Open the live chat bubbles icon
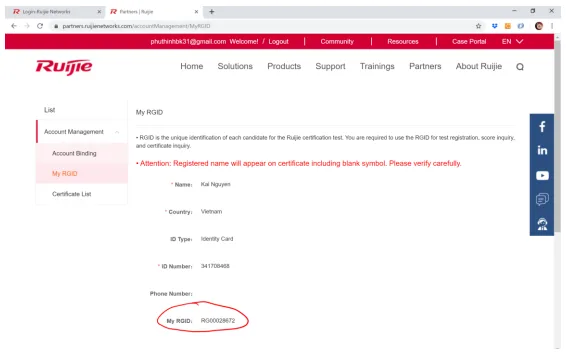The image size is (566, 362). (542, 199)
